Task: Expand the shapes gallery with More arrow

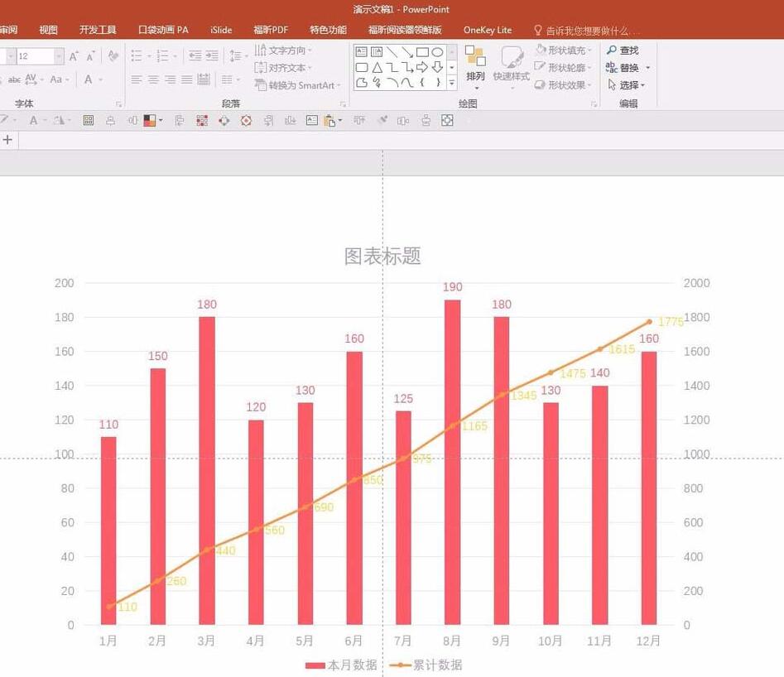Action: coord(451,81)
